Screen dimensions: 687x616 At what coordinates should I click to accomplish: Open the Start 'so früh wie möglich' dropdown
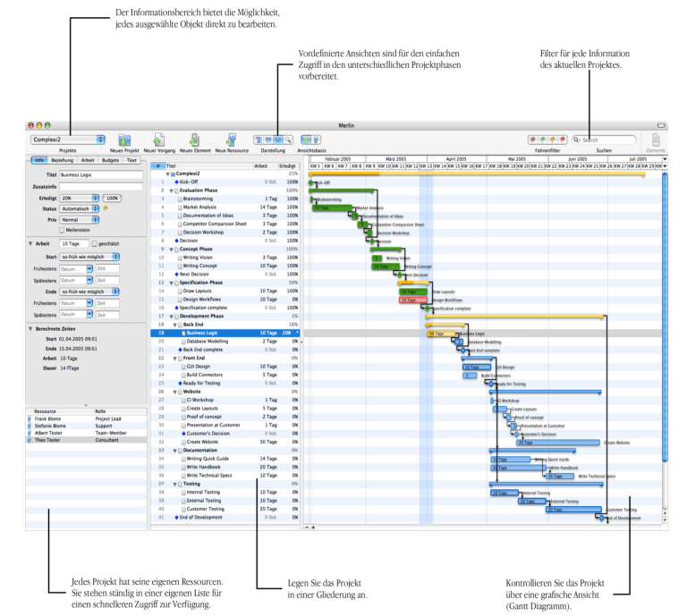coord(89,257)
